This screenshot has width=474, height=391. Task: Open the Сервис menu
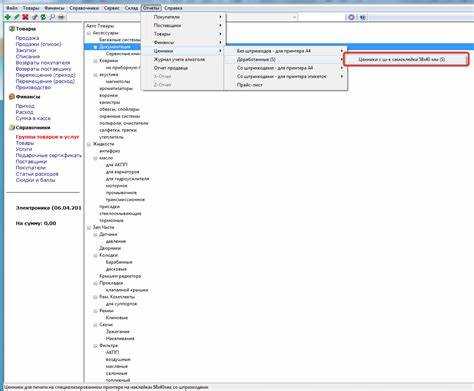pos(112,8)
